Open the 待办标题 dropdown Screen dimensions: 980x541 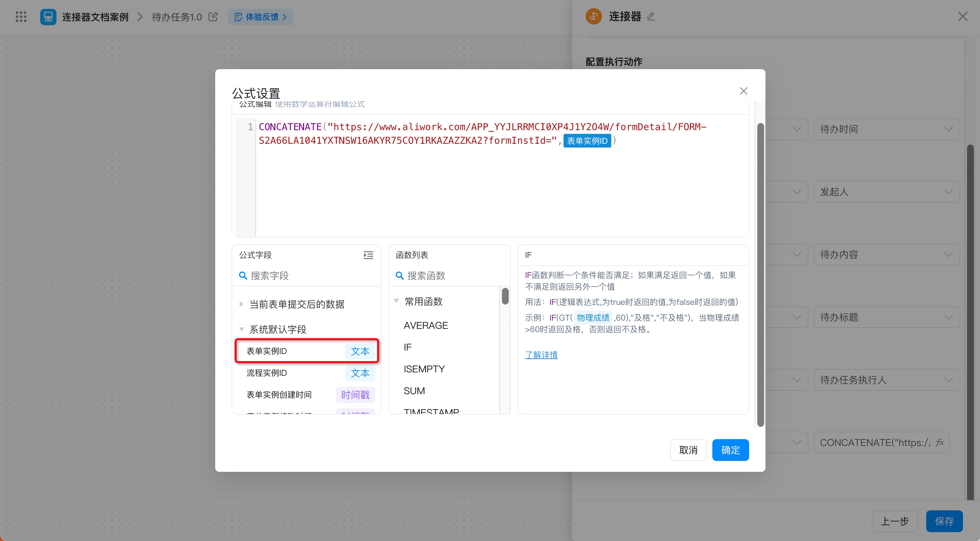pyautogui.click(x=886, y=317)
